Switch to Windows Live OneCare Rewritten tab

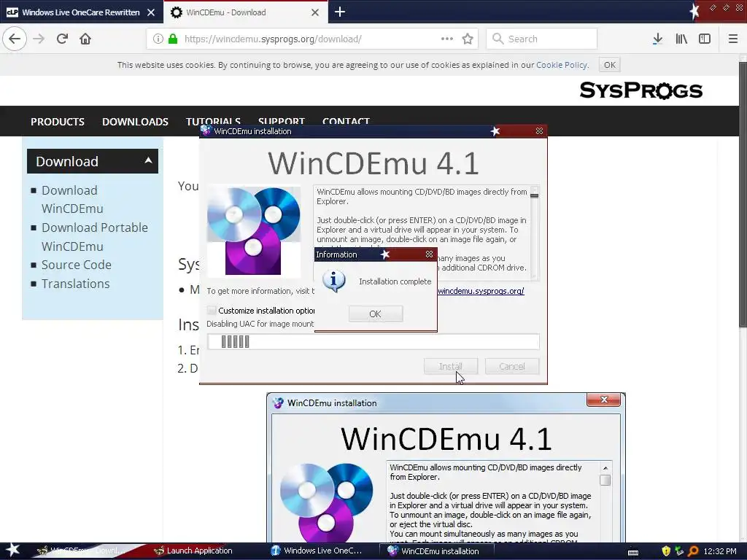[x=82, y=12]
